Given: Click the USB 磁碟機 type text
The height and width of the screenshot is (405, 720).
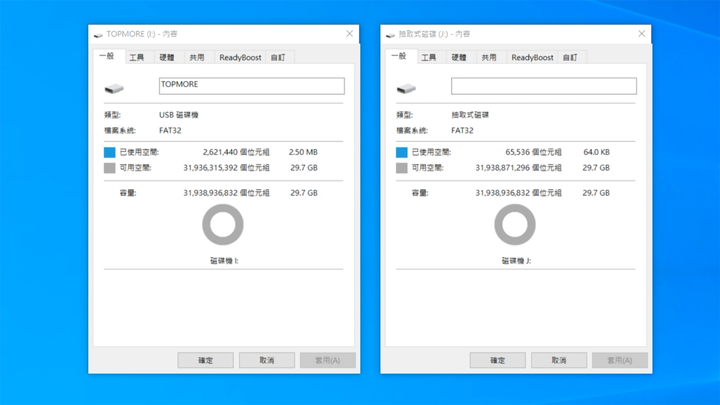Looking at the screenshot, I should tap(179, 115).
